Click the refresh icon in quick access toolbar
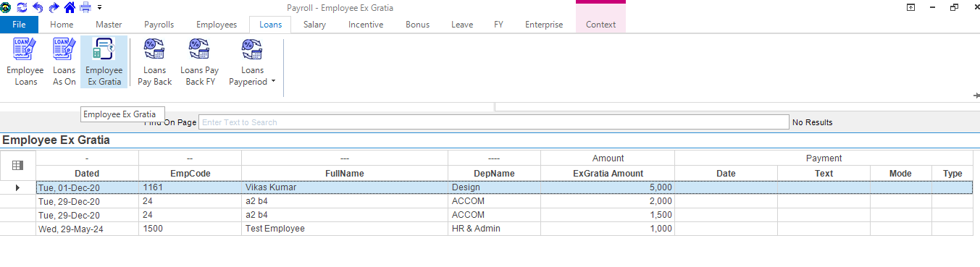The image size is (980, 267). click(22, 7)
